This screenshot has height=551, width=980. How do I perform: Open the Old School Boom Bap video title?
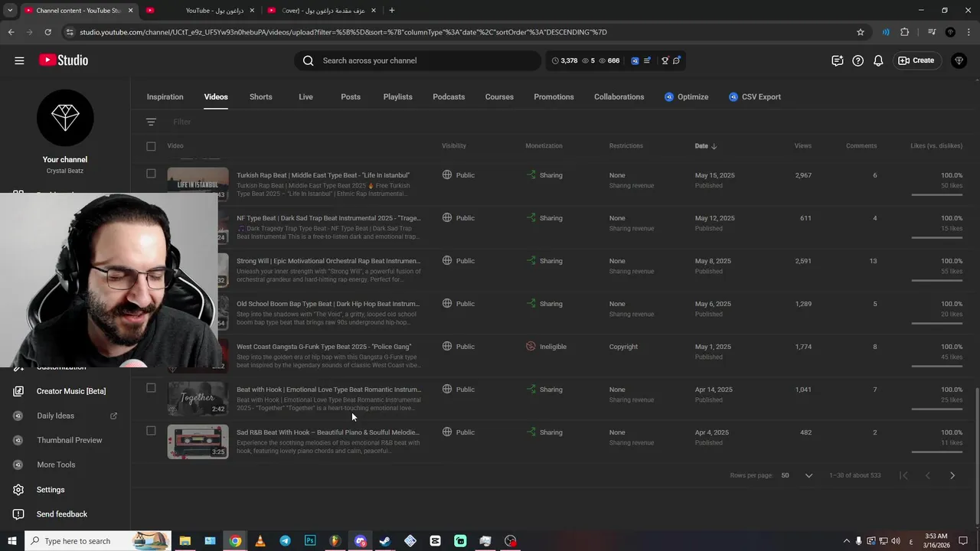[328, 304]
